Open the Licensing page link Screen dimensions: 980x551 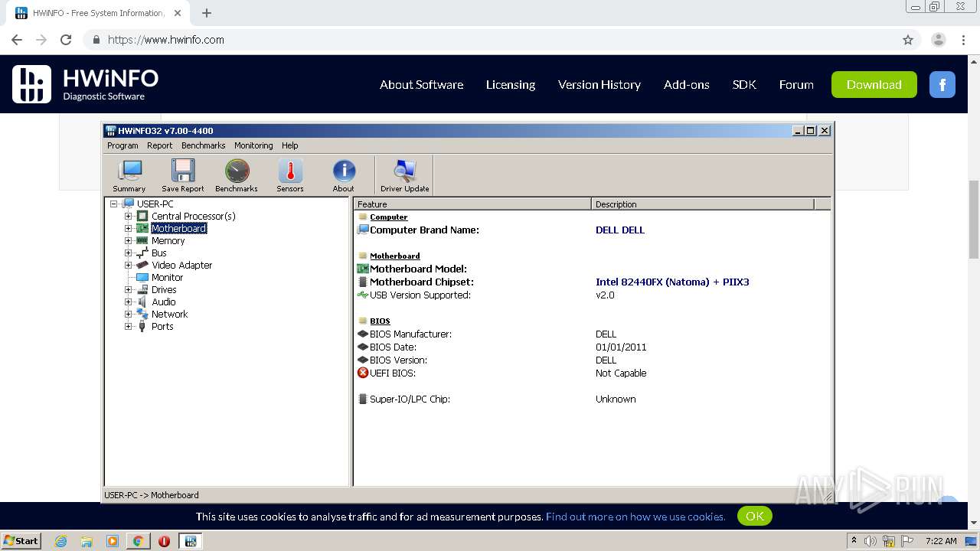(511, 85)
